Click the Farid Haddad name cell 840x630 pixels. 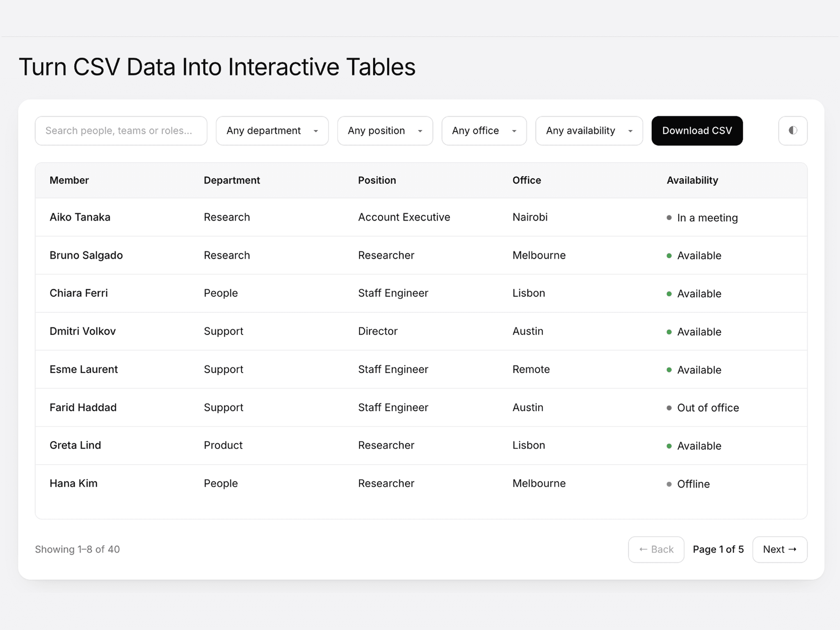tap(83, 407)
